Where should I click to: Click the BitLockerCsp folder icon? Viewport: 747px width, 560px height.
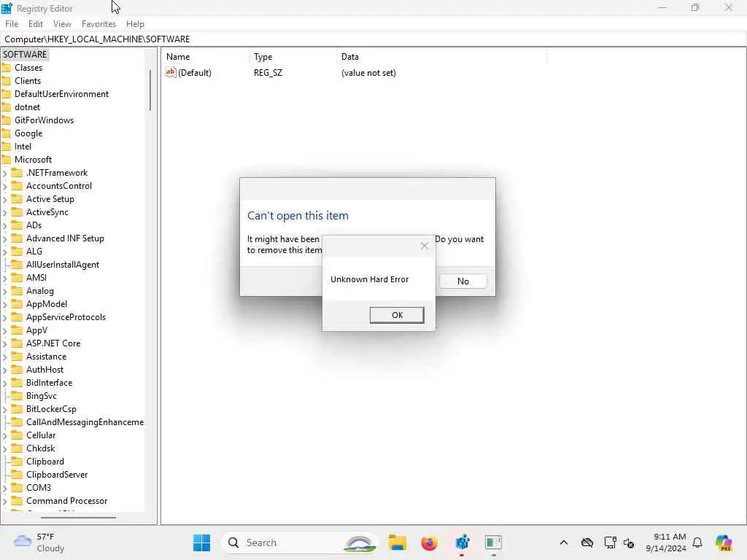point(17,408)
